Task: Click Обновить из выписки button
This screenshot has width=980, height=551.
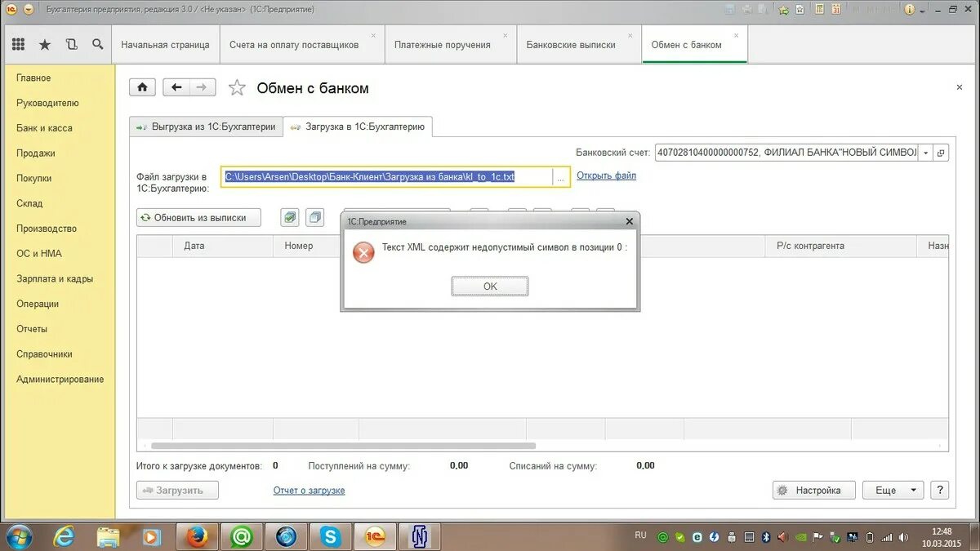Action: click(198, 217)
